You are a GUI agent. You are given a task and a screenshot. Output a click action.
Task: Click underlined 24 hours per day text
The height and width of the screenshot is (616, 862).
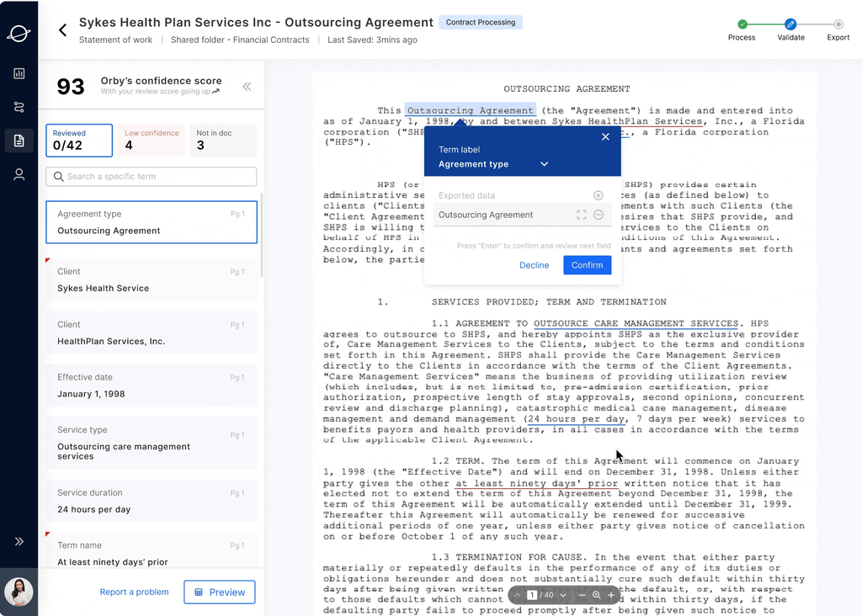coord(576,419)
